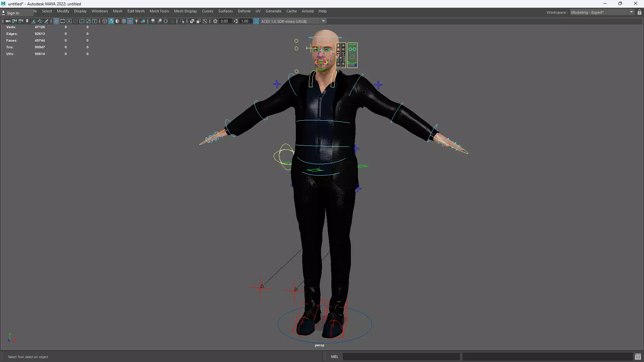Viewport: 644px width, 362px height.
Task: Open the Edit Mesh menu
Action: pos(136,11)
